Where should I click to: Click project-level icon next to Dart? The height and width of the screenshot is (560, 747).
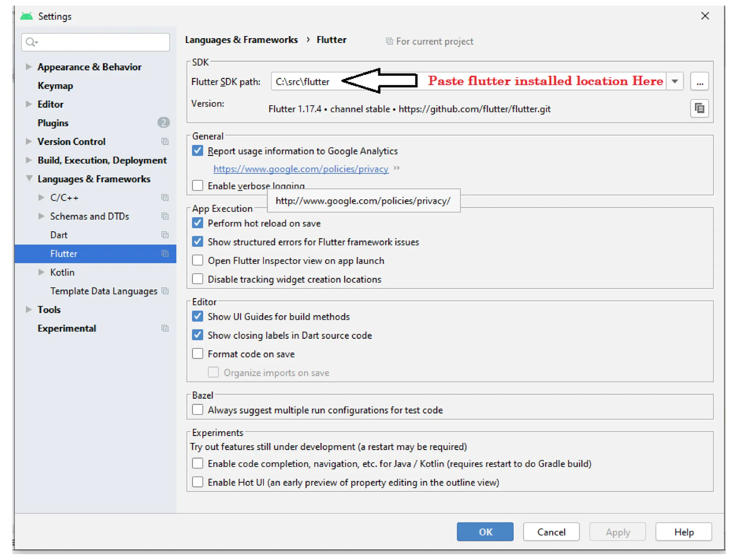[x=165, y=235]
